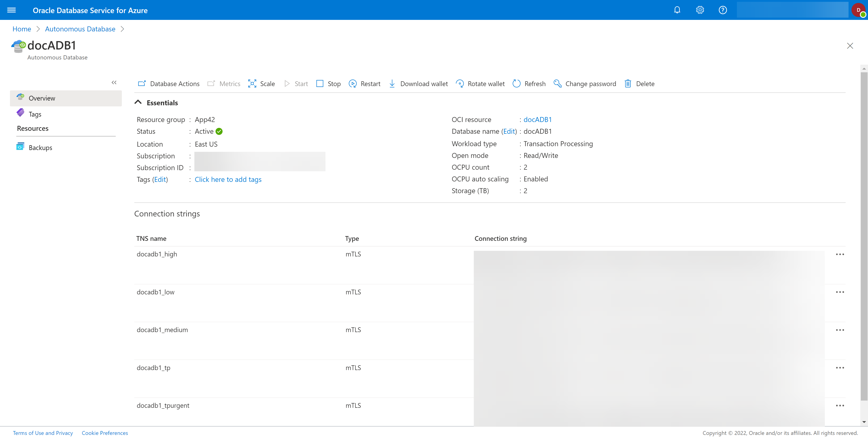Edit the Database name
The image size is (868, 441).
509,131
